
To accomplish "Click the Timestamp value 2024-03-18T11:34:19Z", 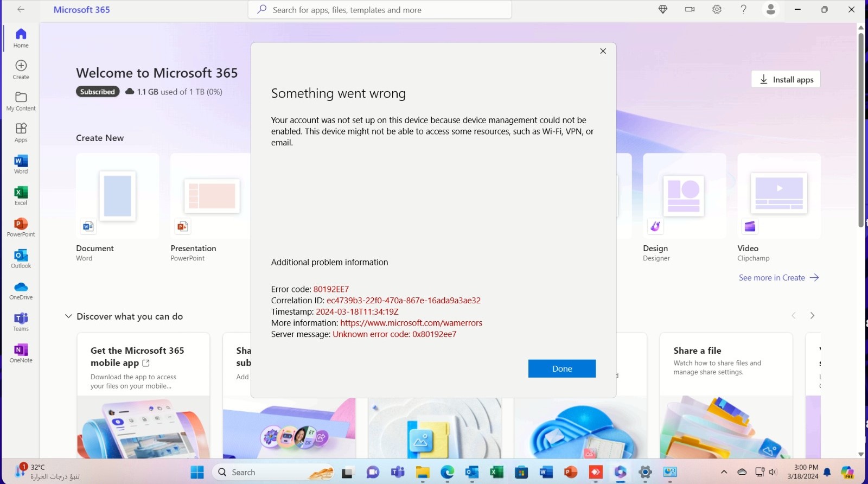I will [357, 312].
